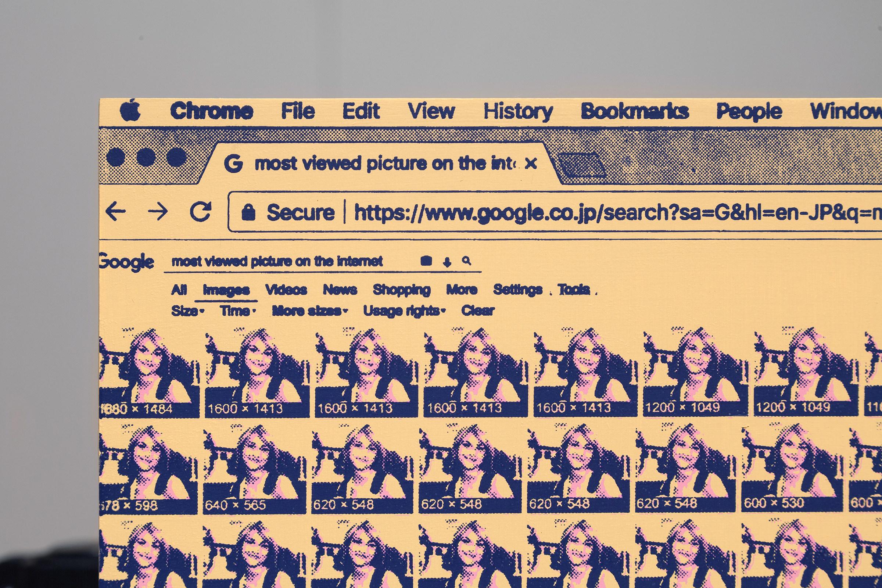Clear the applied search filters

tap(478, 311)
